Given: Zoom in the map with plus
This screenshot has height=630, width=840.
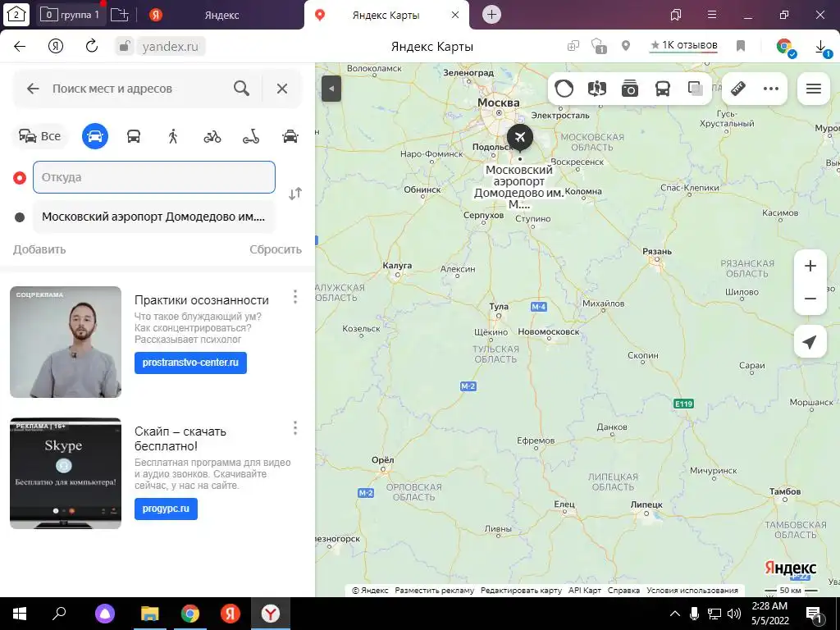Looking at the screenshot, I should (x=810, y=266).
